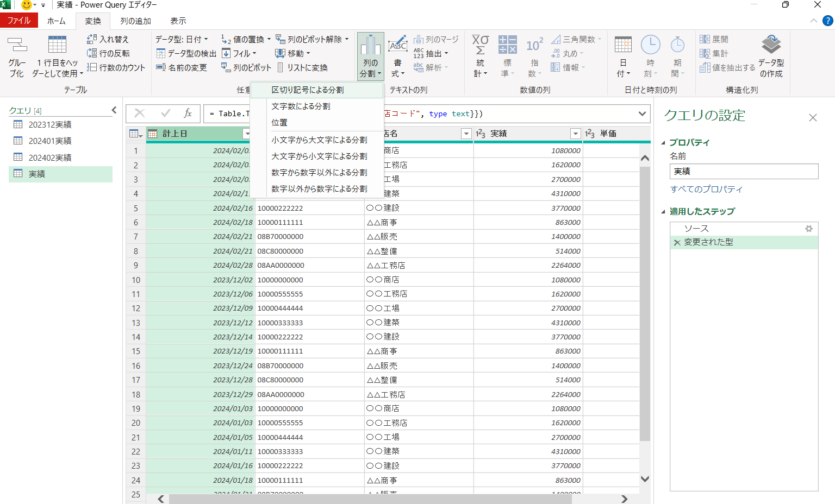Choose 区切り記号による分割
835x504 pixels.
point(317,90)
